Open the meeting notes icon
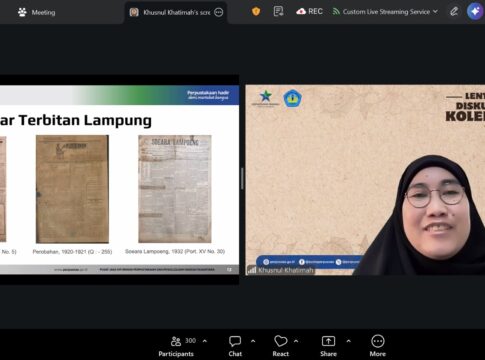This screenshot has height=360, width=485. click(278, 12)
